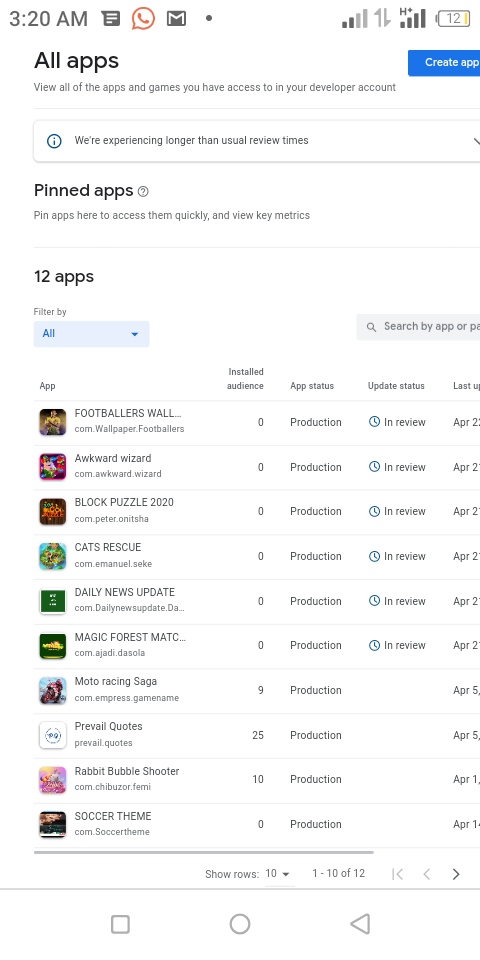The image size is (480, 960).
Task: Open CATS RESCUE app icon
Action: coord(53,557)
